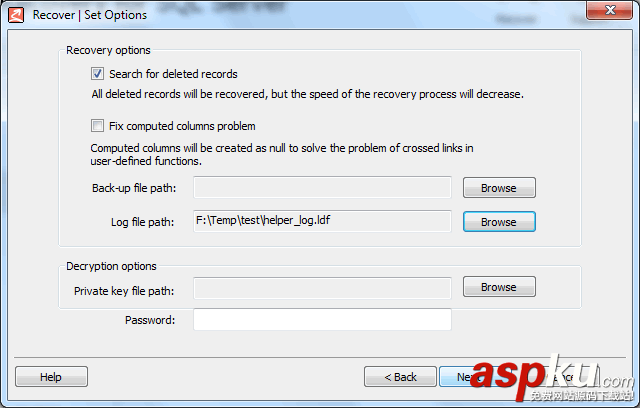640x408 pixels.
Task: Click the Back-up file path input field
Action: tap(322, 188)
